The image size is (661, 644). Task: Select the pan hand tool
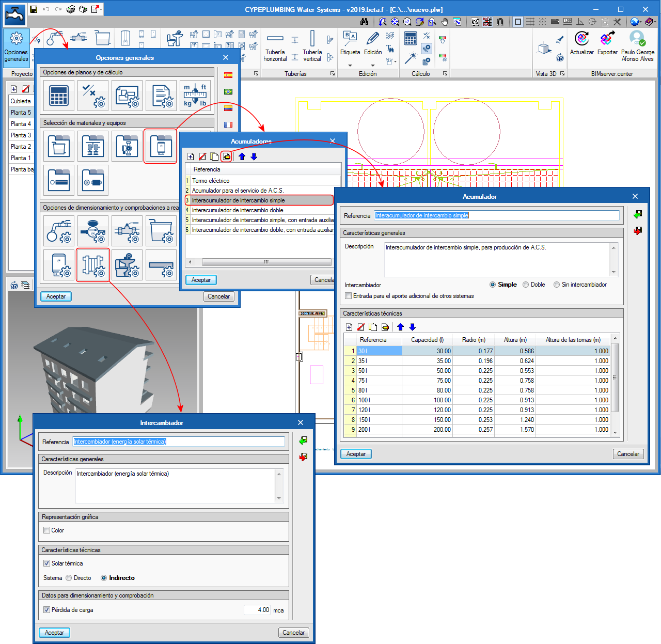click(445, 22)
